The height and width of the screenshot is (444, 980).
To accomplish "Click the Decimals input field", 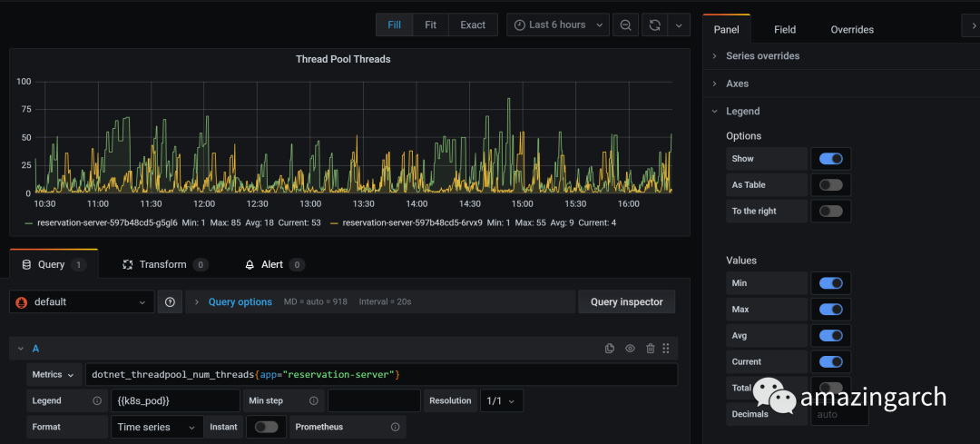I will (839, 414).
